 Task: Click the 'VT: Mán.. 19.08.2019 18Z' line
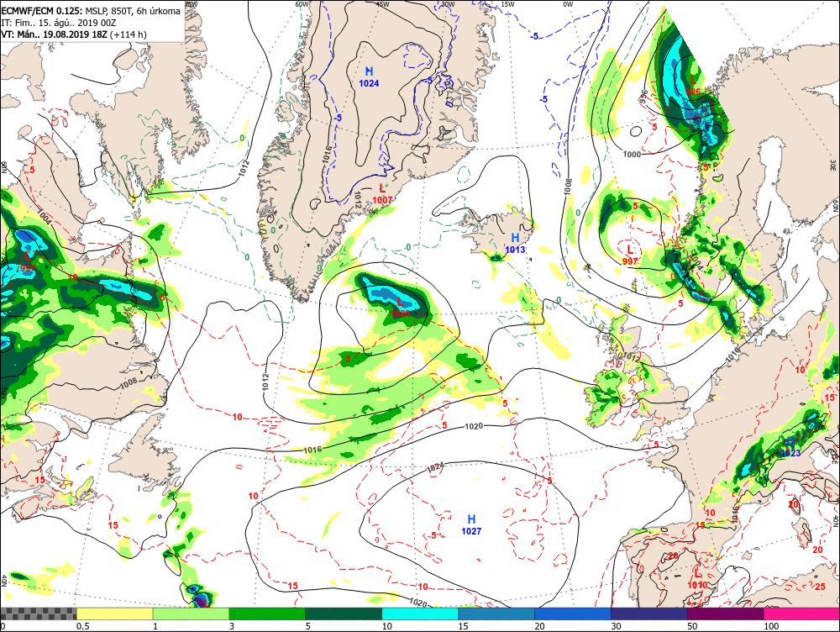tap(55, 34)
